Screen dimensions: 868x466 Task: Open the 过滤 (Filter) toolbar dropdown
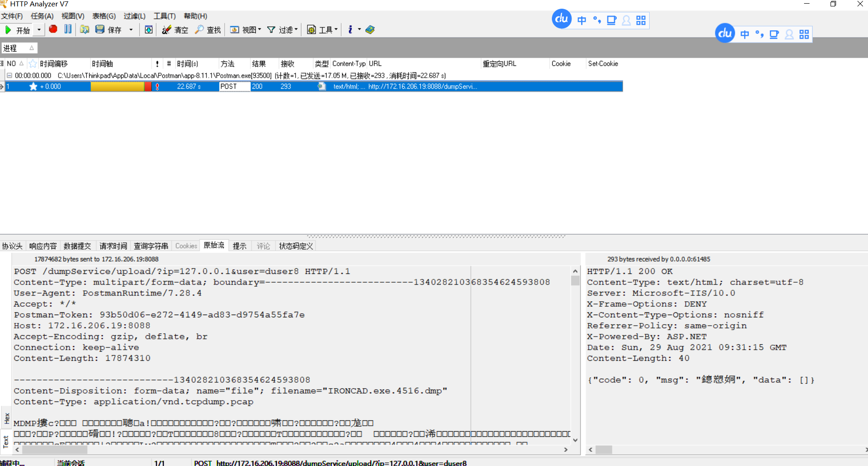click(x=283, y=29)
